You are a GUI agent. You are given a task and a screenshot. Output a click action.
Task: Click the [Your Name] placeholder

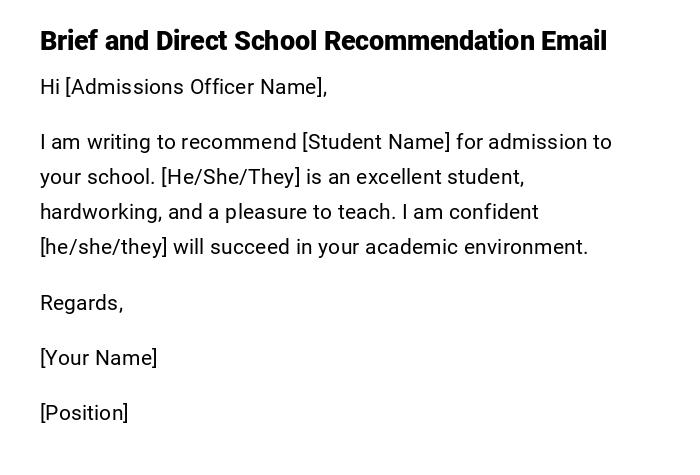coord(98,358)
